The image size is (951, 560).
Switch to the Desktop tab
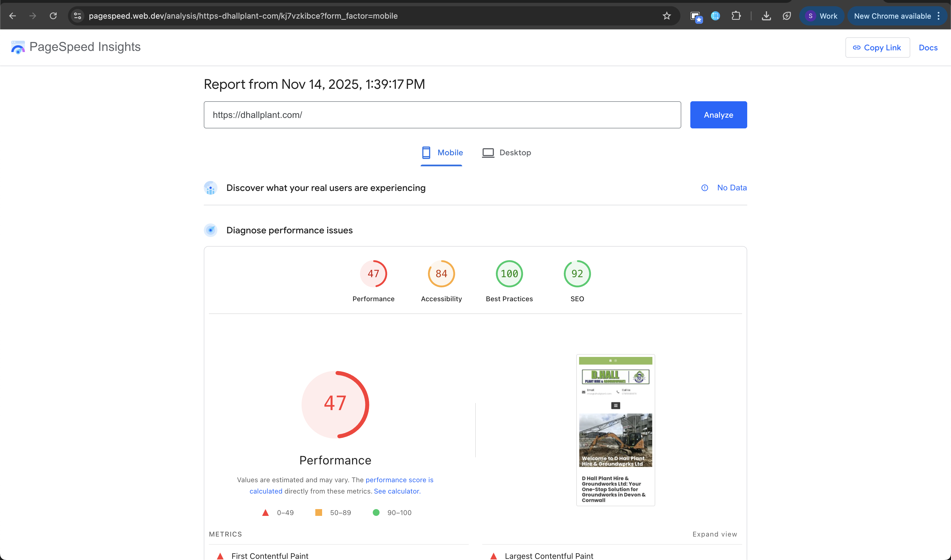click(x=507, y=152)
